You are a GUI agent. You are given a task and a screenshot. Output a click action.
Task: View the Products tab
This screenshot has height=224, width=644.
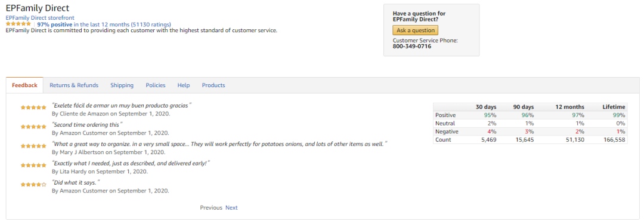click(x=213, y=85)
